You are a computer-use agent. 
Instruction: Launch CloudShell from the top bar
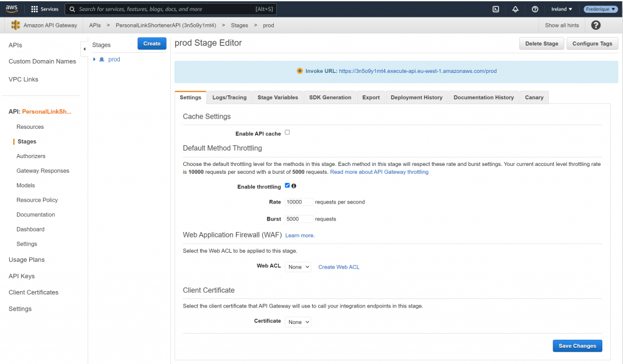point(496,9)
